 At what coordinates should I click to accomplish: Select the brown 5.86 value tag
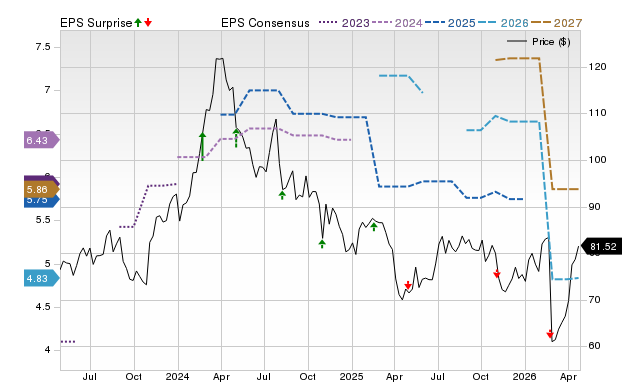coord(41,189)
